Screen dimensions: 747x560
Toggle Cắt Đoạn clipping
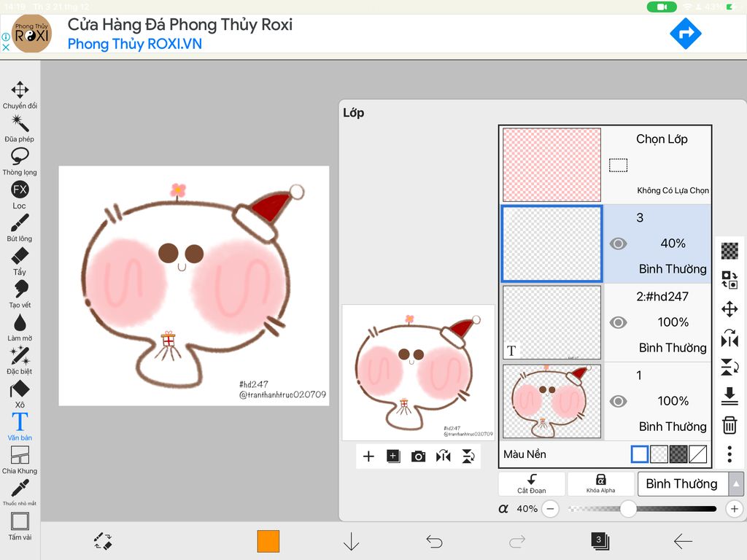click(532, 483)
